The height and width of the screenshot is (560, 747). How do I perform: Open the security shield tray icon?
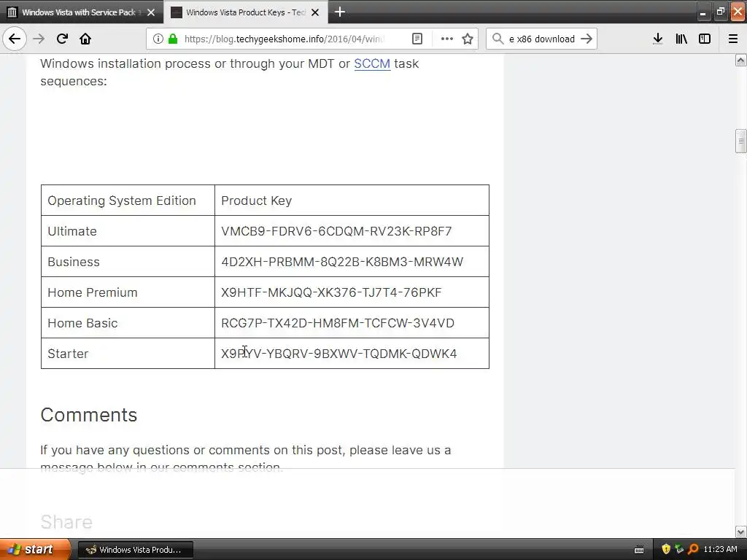(x=665, y=549)
